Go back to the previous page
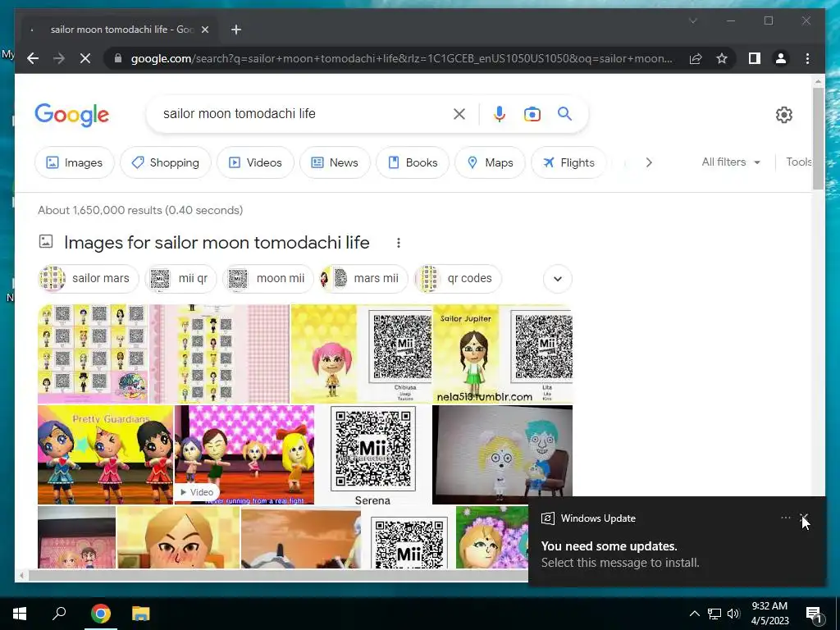This screenshot has height=630, width=840. pyautogui.click(x=33, y=58)
